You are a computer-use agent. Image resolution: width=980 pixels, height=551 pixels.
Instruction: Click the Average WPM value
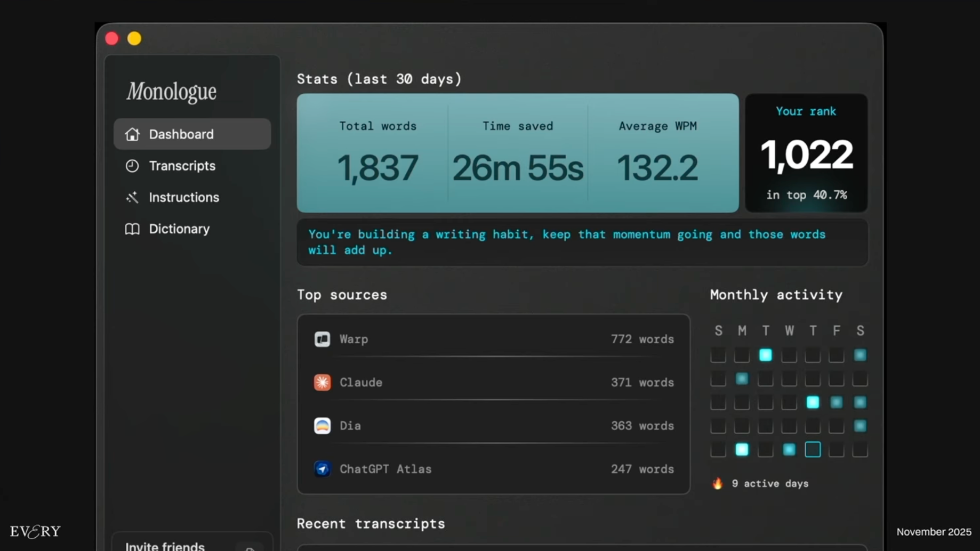pyautogui.click(x=657, y=167)
